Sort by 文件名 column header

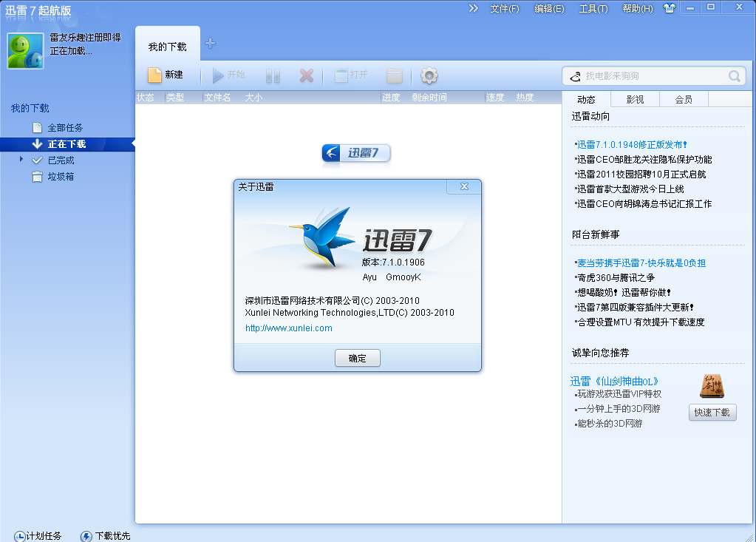pos(217,98)
